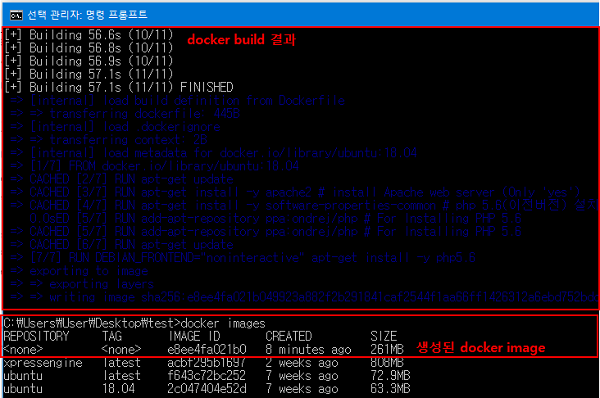Click '7 weeks ago' in 2c047404e52d row
The height and width of the screenshot is (398, 600).
pyautogui.click(x=302, y=389)
